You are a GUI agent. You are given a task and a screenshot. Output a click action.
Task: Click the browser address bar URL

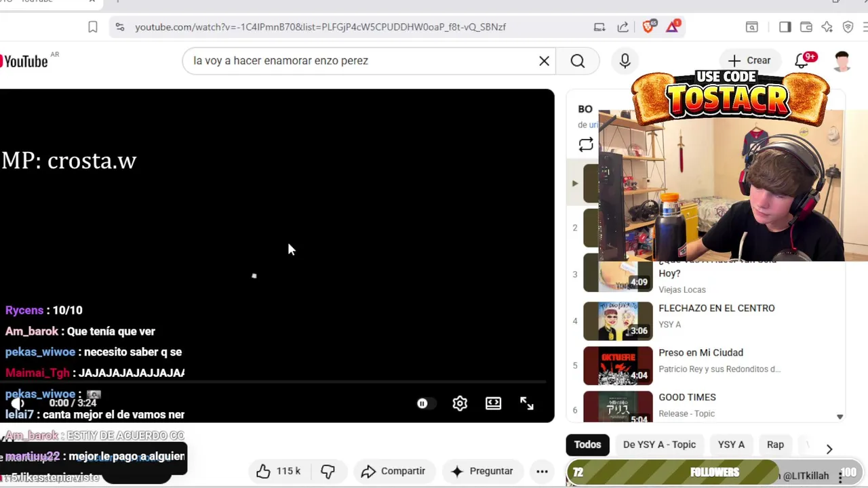(320, 27)
